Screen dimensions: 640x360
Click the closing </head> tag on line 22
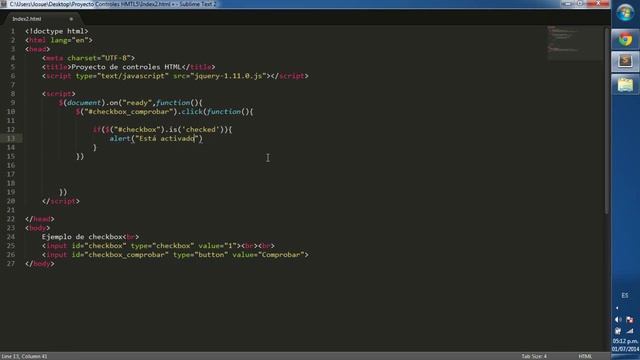(x=40, y=219)
